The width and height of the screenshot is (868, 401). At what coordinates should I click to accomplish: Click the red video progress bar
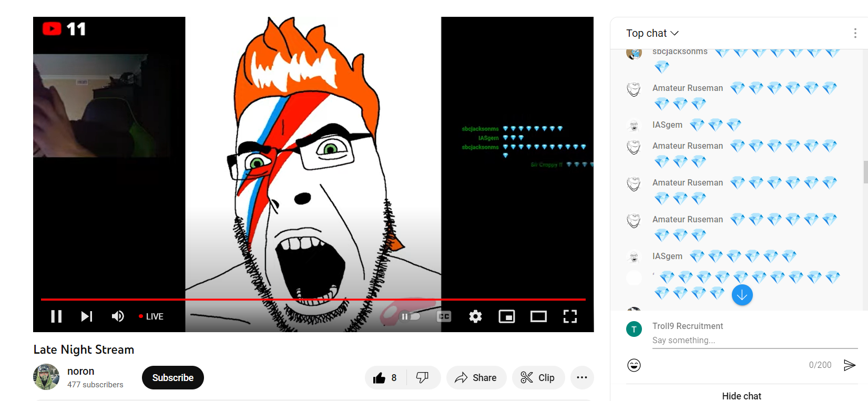point(313,300)
